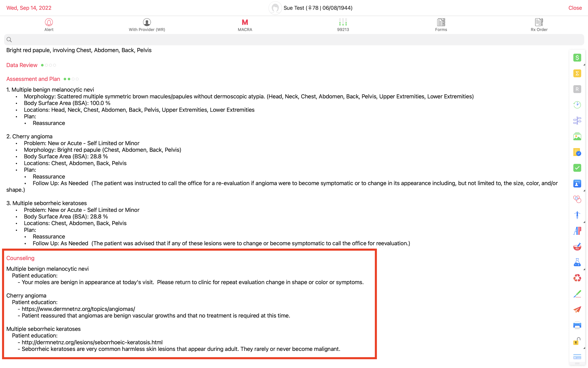Open the Counseling section header

pyautogui.click(x=20, y=258)
